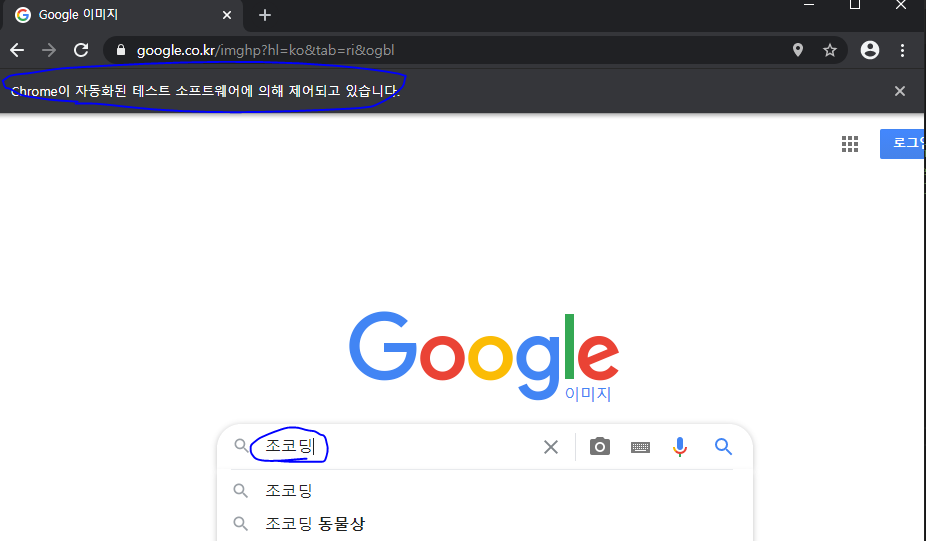Screen dimensions: 926x541
Task: Open Chrome's three-dot menu
Action: 902,50
